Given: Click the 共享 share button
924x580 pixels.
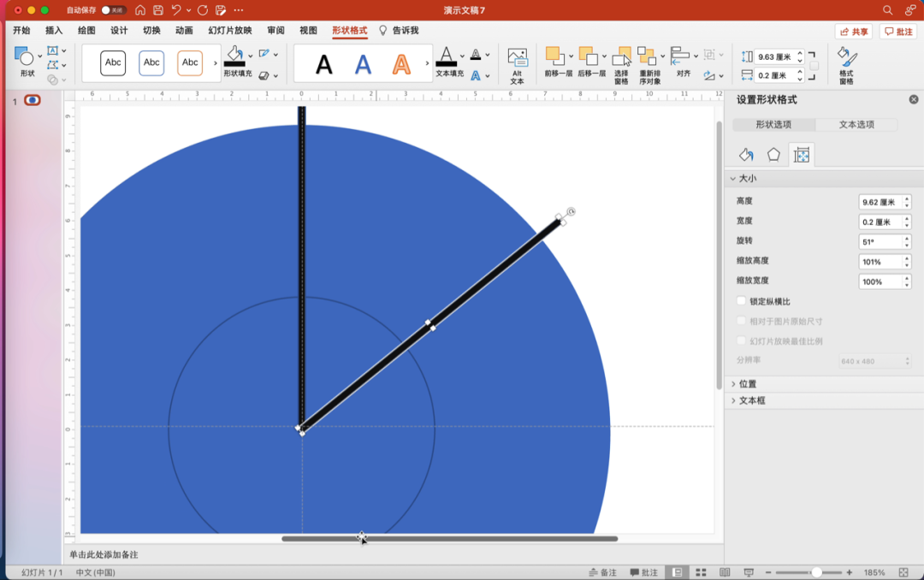Looking at the screenshot, I should 853,32.
